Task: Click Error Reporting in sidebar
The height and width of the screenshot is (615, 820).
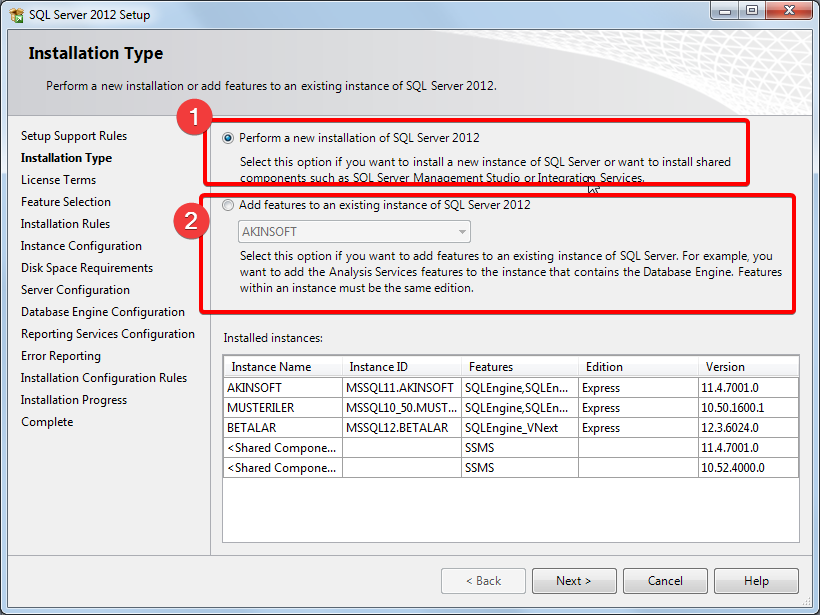Action: tap(61, 356)
